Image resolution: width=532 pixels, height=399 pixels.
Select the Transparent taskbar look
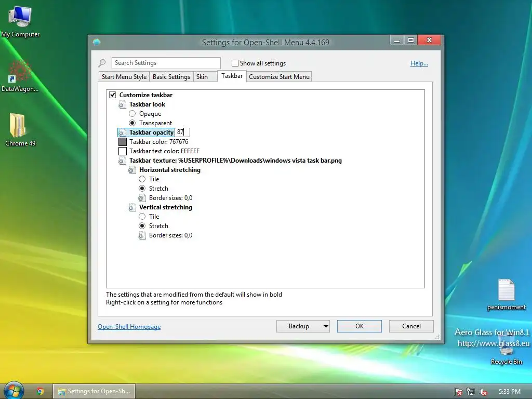tap(132, 123)
